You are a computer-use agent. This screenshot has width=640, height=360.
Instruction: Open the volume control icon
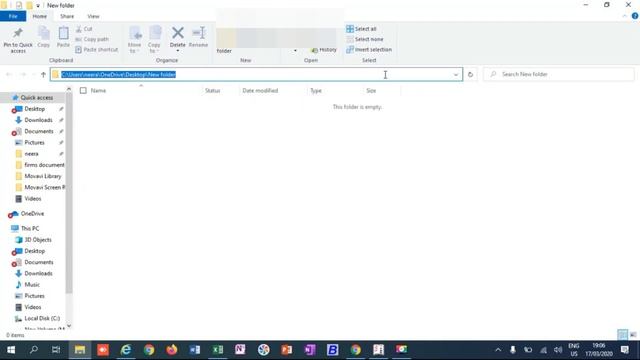click(558, 350)
